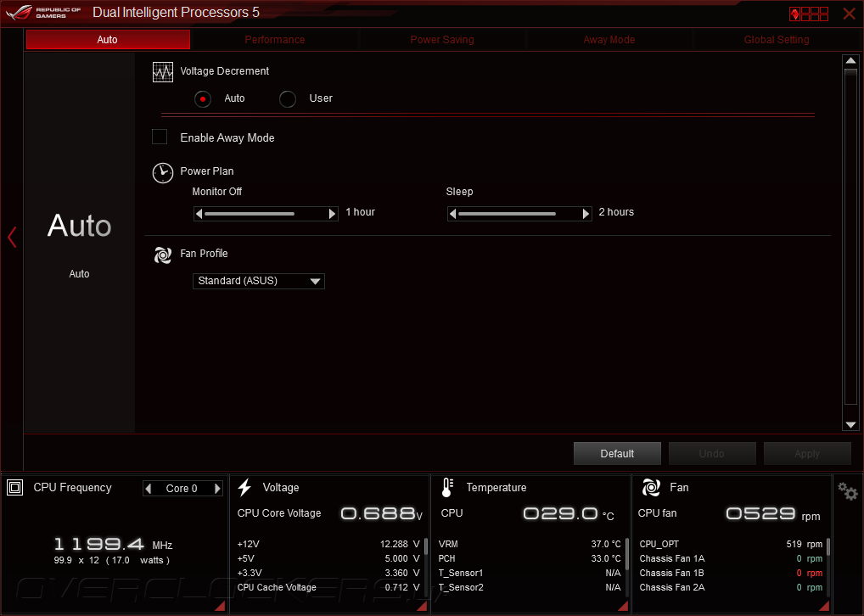Click the Monitor Off slider track
864x616 pixels.
266,214
